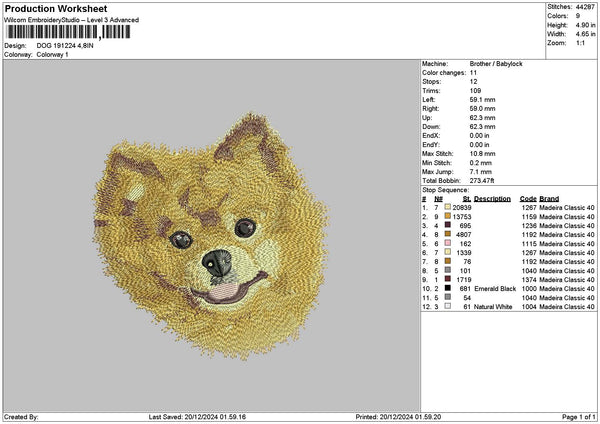Click the gray swatch in stop 8
Screen dimensions: 600x424
[x=447, y=270]
